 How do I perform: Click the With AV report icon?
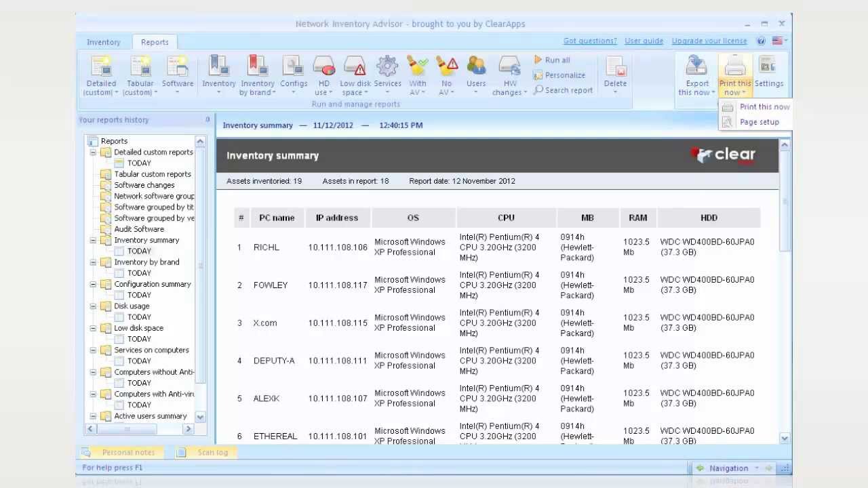[x=418, y=66]
